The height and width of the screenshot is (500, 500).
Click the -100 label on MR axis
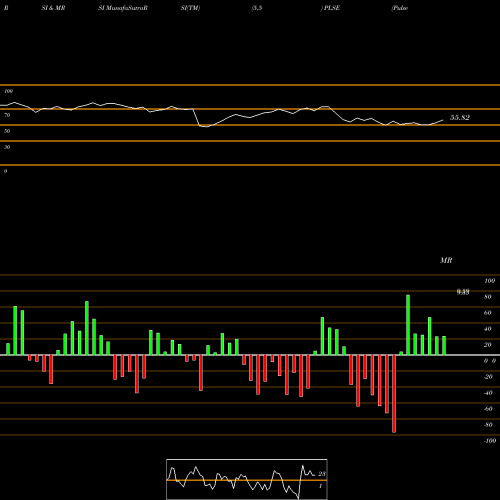490,441
